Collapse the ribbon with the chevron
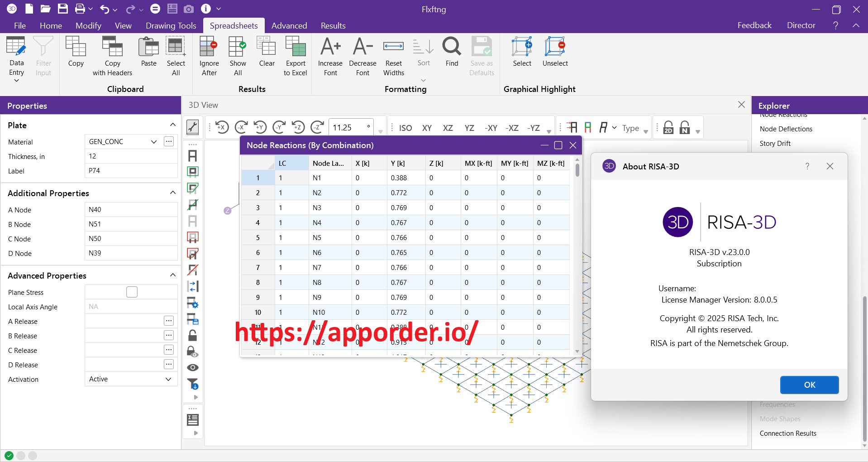 856,25
